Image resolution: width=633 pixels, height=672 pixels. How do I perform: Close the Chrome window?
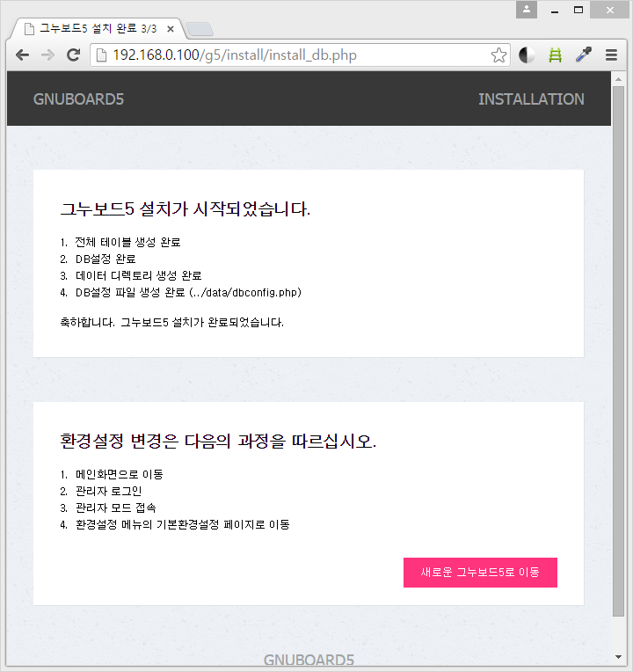[610, 10]
